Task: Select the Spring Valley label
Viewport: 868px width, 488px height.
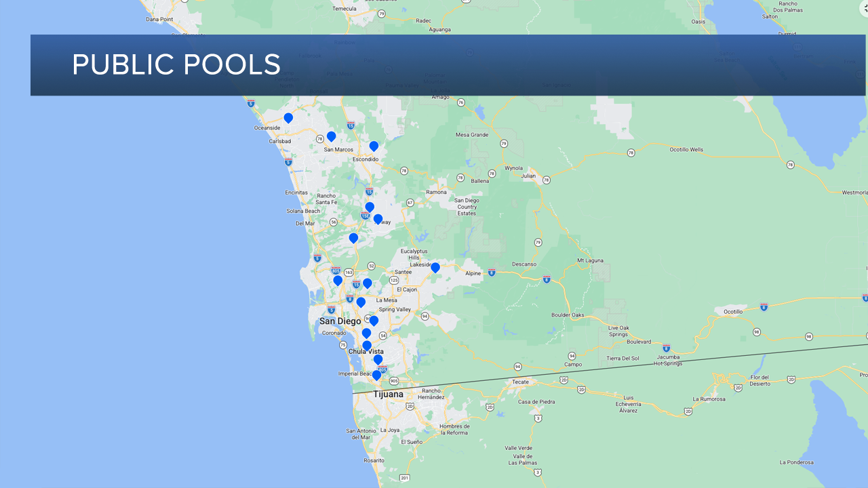Action: [x=395, y=309]
